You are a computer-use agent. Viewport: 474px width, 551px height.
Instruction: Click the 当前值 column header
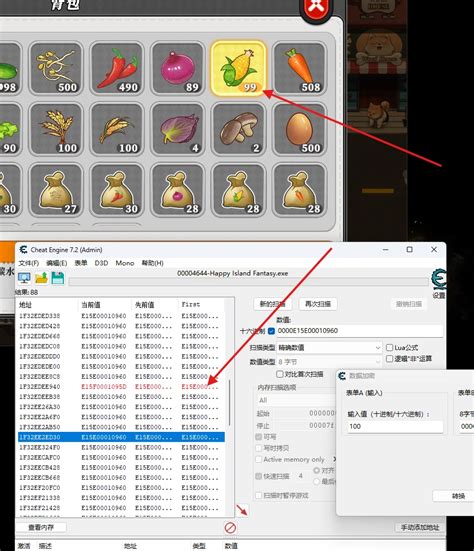(104, 305)
